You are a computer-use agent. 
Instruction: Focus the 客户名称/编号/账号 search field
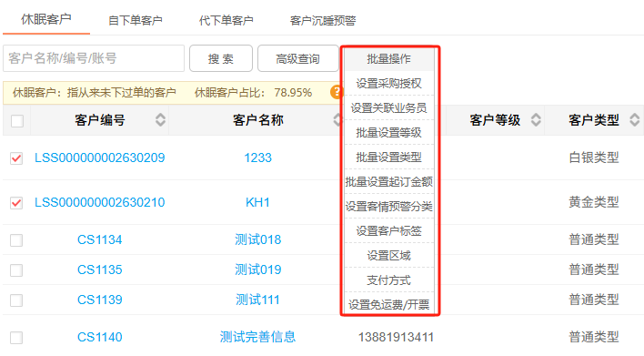[94, 58]
